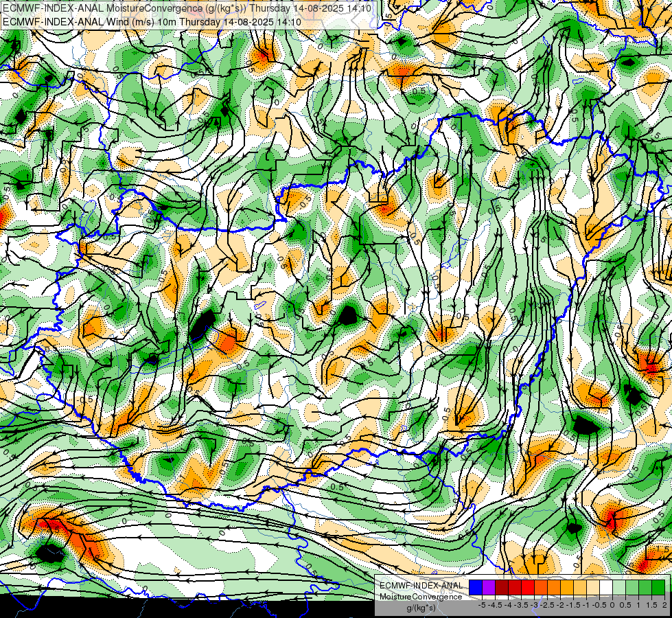Choose the legend swatch between 1 and 1.5
Viewport: 672px width, 618px height.
coord(645,587)
